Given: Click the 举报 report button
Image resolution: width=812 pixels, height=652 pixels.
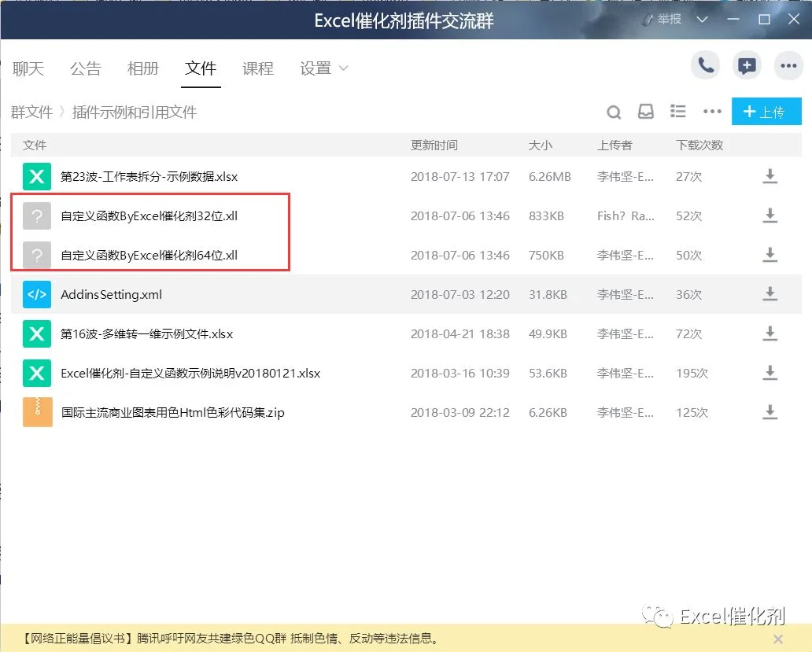Looking at the screenshot, I should click(663, 20).
